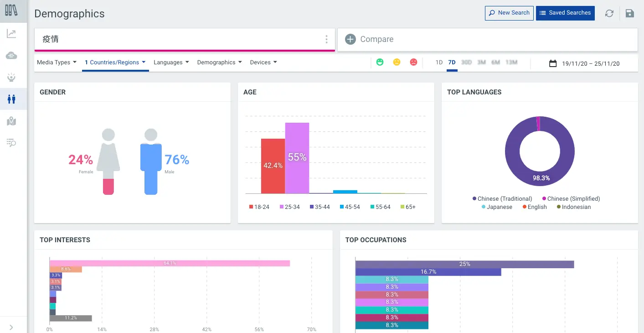The image size is (644, 333).
Task: Open the trend line analytics icon
Action: (x=11, y=33)
